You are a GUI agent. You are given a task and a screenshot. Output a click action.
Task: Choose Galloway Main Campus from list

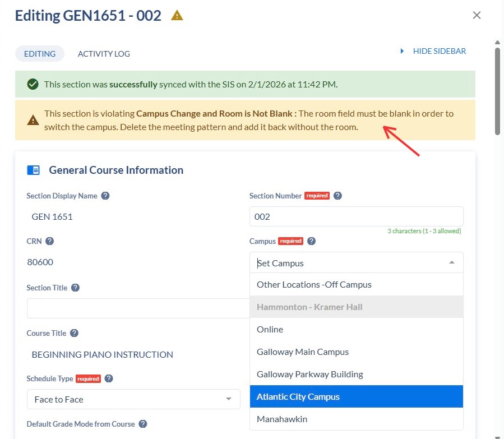click(x=303, y=352)
